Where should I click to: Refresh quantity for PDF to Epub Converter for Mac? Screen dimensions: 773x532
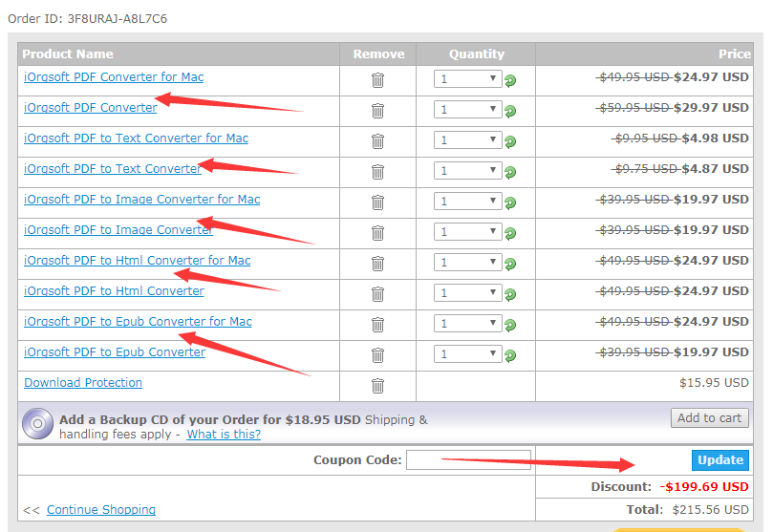pos(510,325)
